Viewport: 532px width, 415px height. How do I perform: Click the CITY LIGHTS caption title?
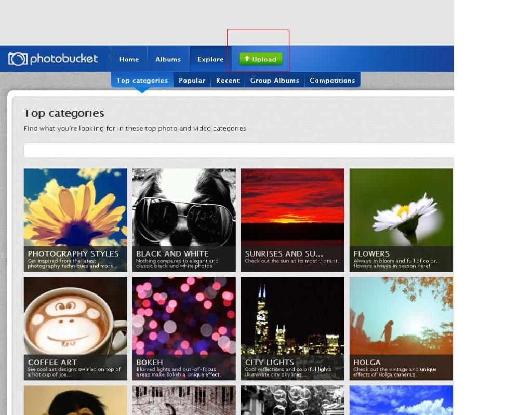pyautogui.click(x=270, y=362)
